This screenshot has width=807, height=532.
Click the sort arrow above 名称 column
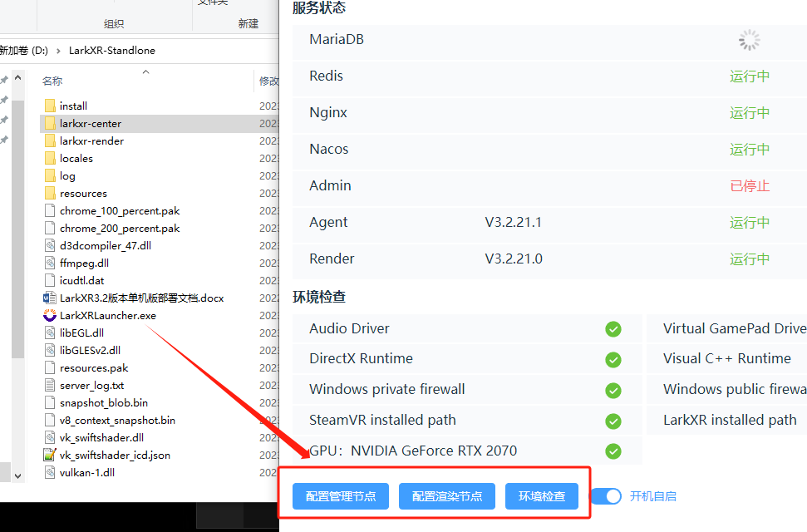pos(145,71)
